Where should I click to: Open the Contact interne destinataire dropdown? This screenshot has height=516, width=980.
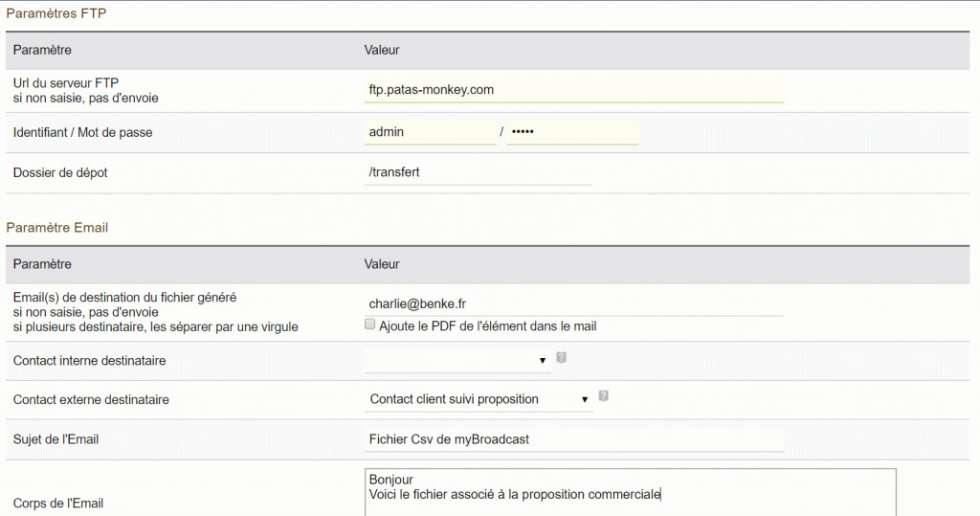click(x=457, y=361)
